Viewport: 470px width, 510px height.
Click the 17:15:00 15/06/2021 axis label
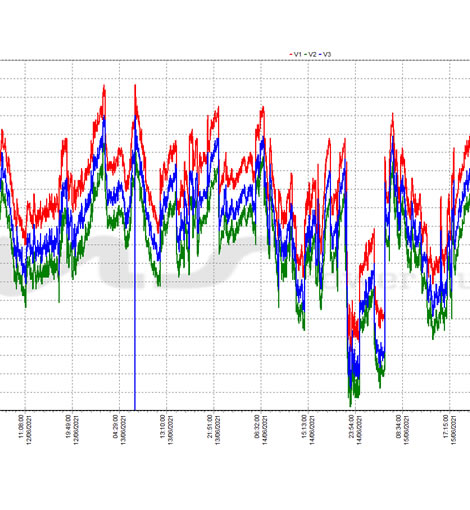pyautogui.click(x=450, y=430)
